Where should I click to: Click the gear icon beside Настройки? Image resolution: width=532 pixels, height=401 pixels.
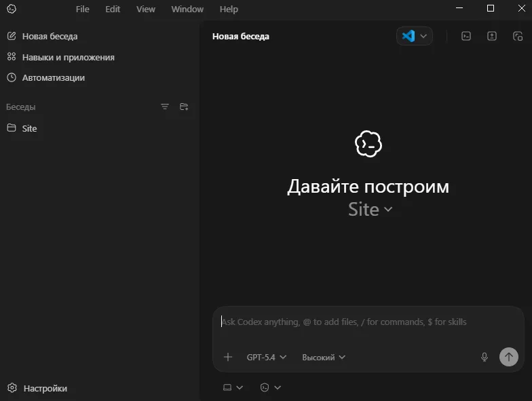click(x=12, y=388)
